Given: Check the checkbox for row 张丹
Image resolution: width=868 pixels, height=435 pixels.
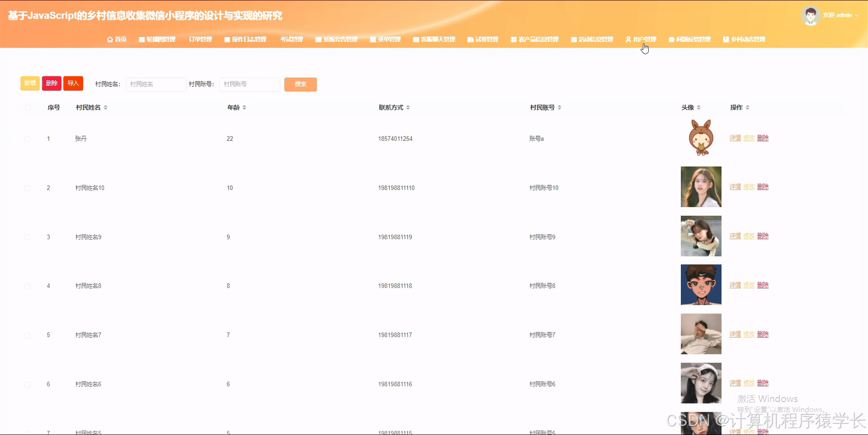Looking at the screenshot, I should [x=28, y=139].
